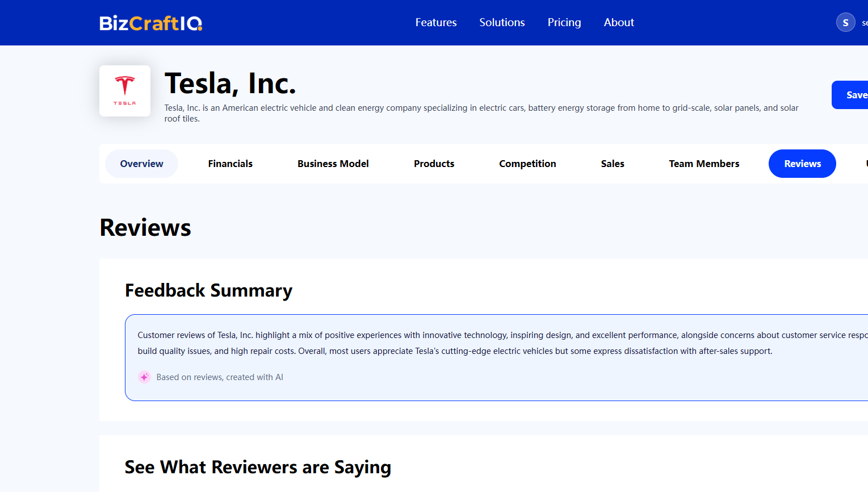The height and width of the screenshot is (492, 868).
Task: Select the Reviews tab
Action: click(802, 164)
